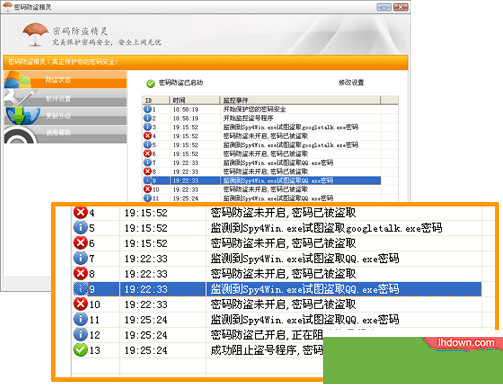Select row 6's 密码防盗未开启 event text

[x=265, y=154]
